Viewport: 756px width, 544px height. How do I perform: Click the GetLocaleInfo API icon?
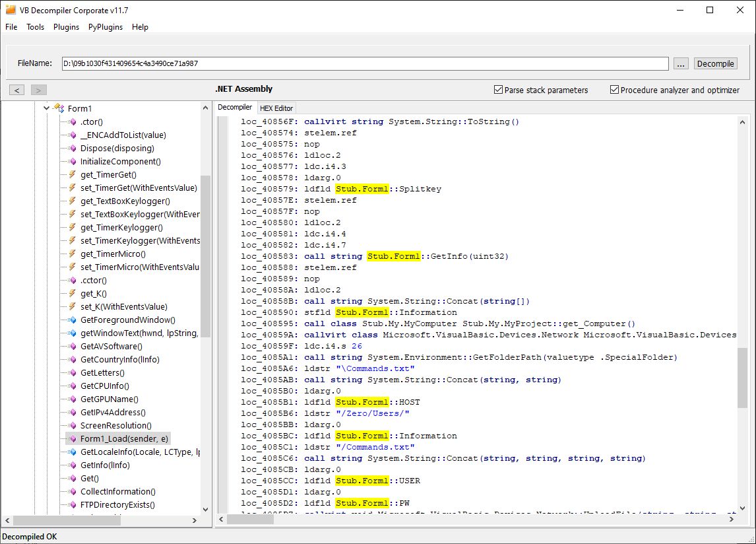tap(73, 452)
